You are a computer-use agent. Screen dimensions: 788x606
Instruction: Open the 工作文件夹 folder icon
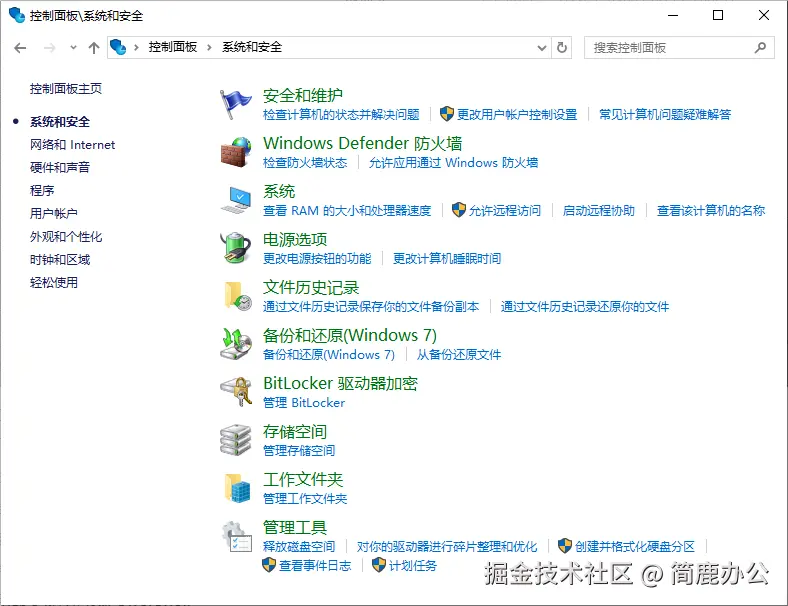coord(237,487)
